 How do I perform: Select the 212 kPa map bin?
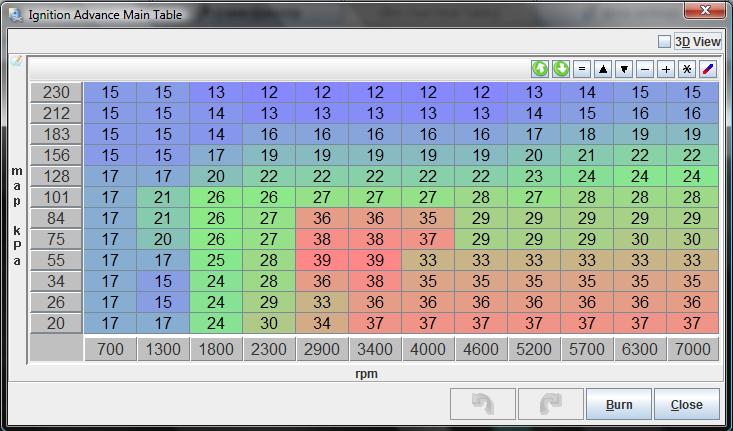[x=56, y=114]
